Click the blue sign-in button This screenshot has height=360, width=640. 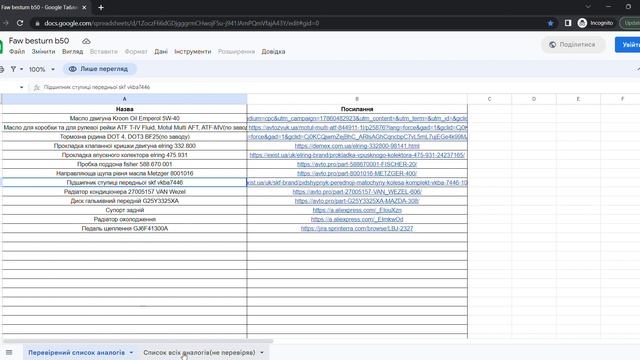629,44
